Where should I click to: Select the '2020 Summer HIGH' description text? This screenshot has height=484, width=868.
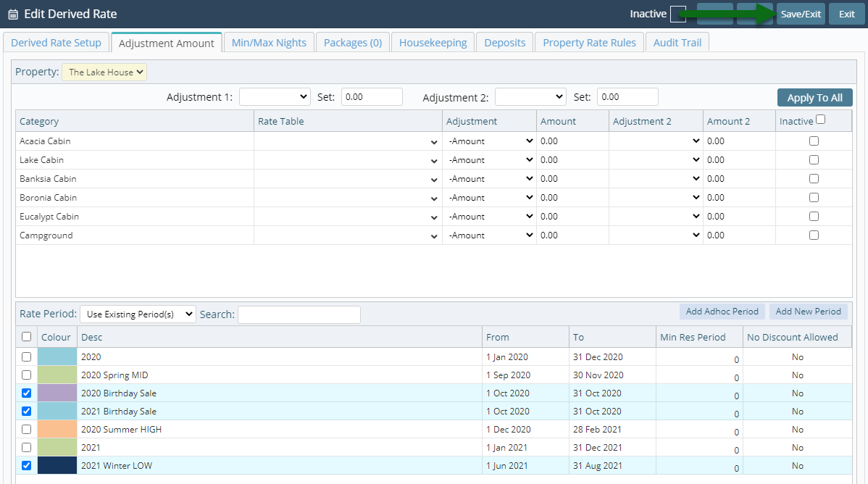(121, 429)
